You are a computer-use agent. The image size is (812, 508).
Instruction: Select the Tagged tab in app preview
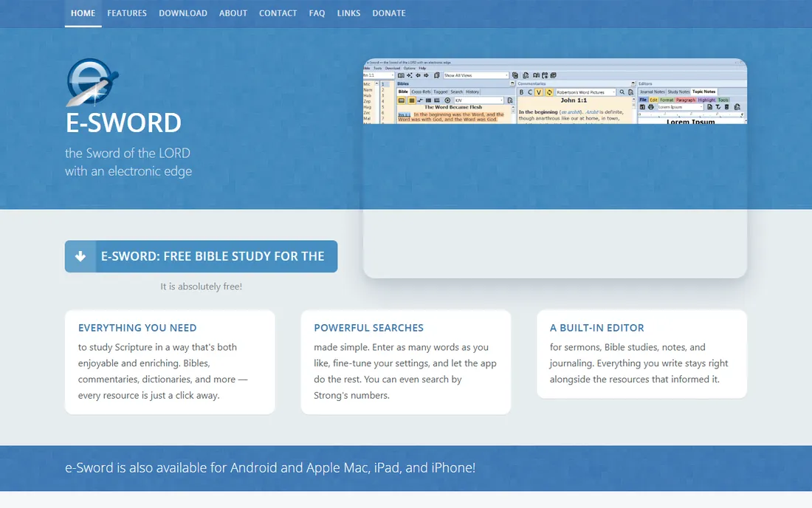click(440, 92)
